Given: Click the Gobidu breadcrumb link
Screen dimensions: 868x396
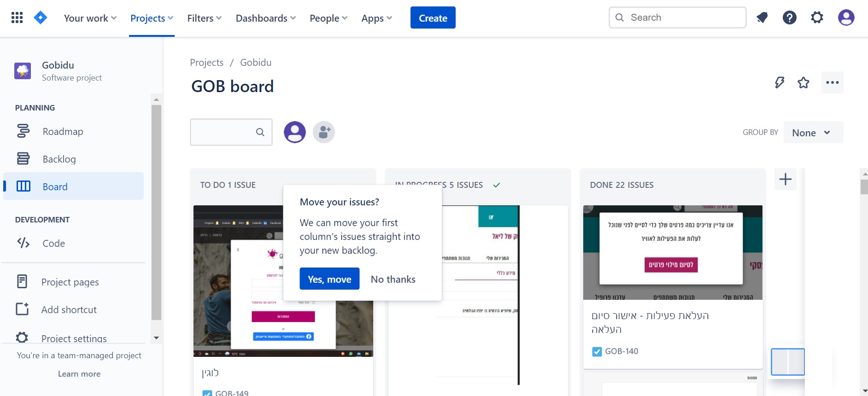Looking at the screenshot, I should coord(256,63).
